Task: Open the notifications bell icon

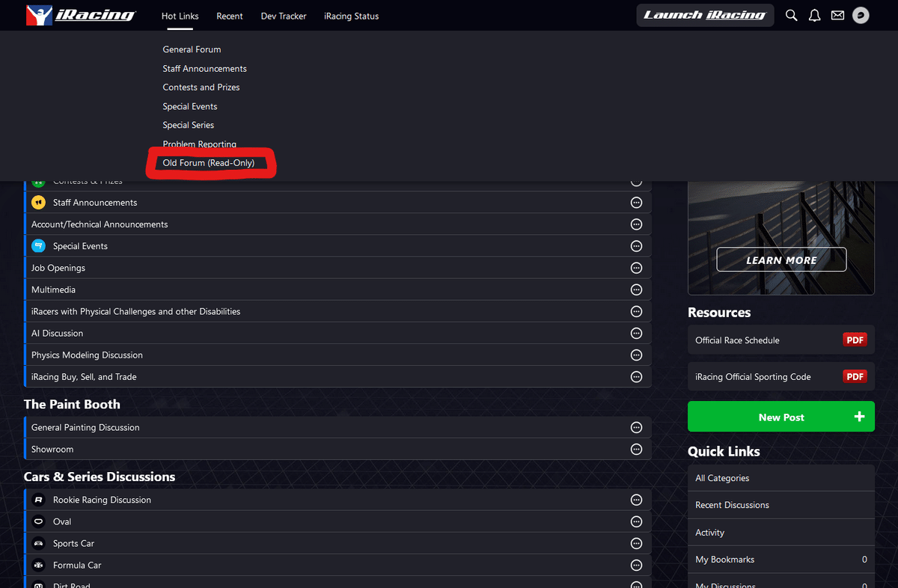Action: (x=814, y=15)
